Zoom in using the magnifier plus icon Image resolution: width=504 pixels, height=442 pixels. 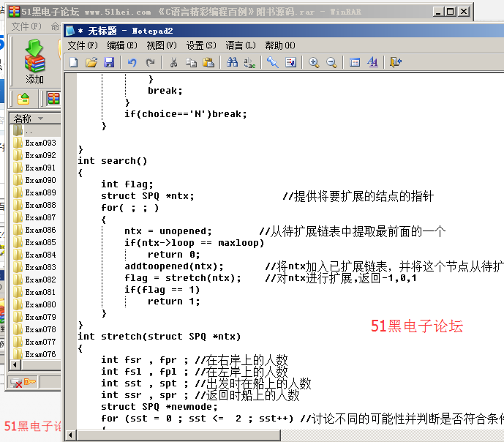pos(314,63)
